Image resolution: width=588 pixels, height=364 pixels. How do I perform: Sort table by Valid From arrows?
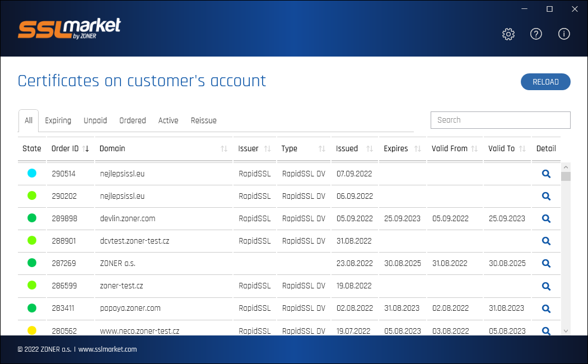[474, 149]
